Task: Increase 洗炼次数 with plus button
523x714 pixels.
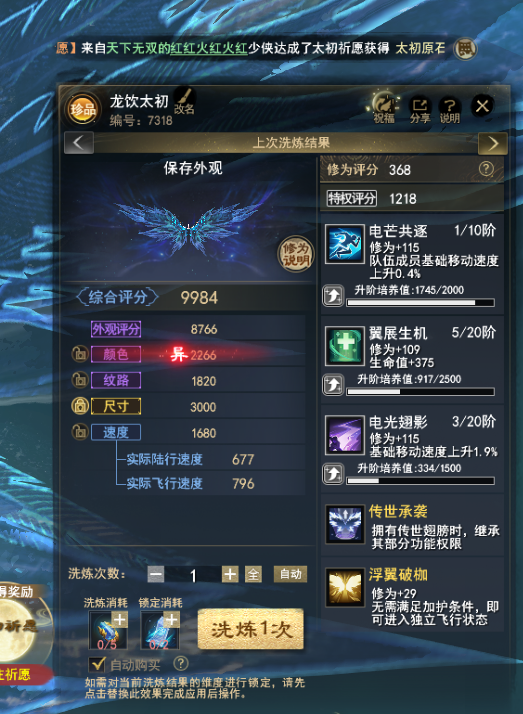Action: pos(230,574)
